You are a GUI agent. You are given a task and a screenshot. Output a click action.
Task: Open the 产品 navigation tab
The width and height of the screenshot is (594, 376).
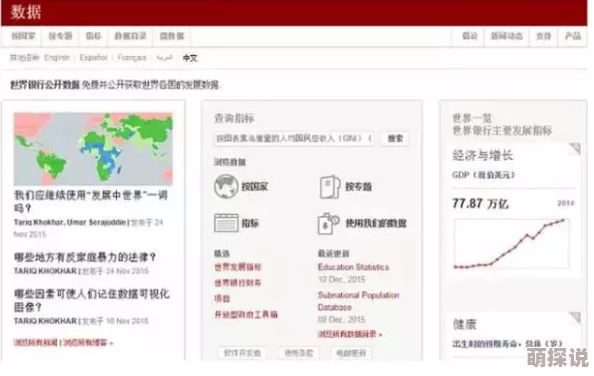pyautogui.click(x=573, y=36)
